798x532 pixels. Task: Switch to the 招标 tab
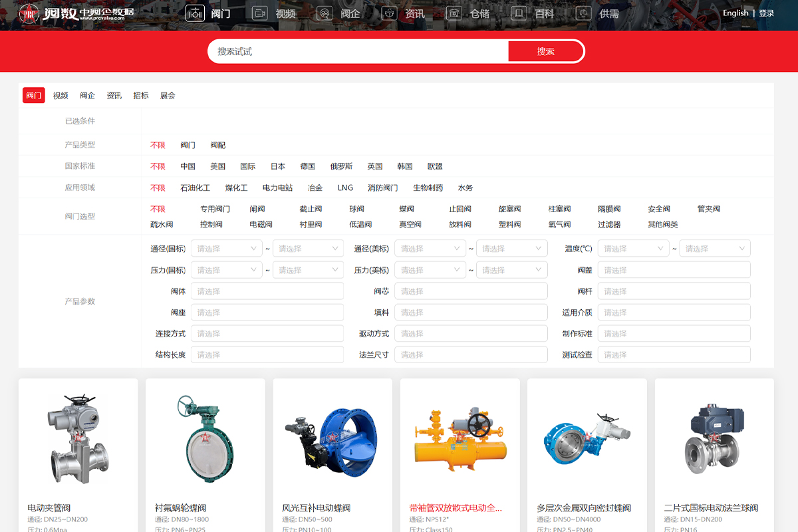click(x=141, y=96)
